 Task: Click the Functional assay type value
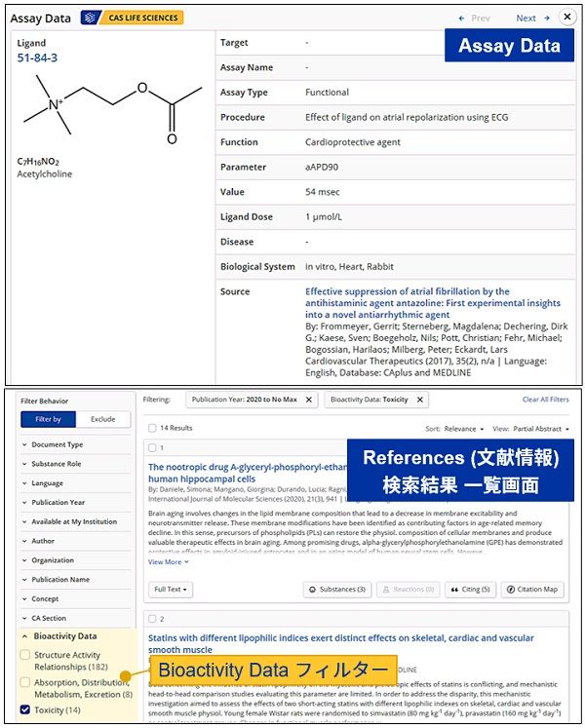click(x=327, y=93)
